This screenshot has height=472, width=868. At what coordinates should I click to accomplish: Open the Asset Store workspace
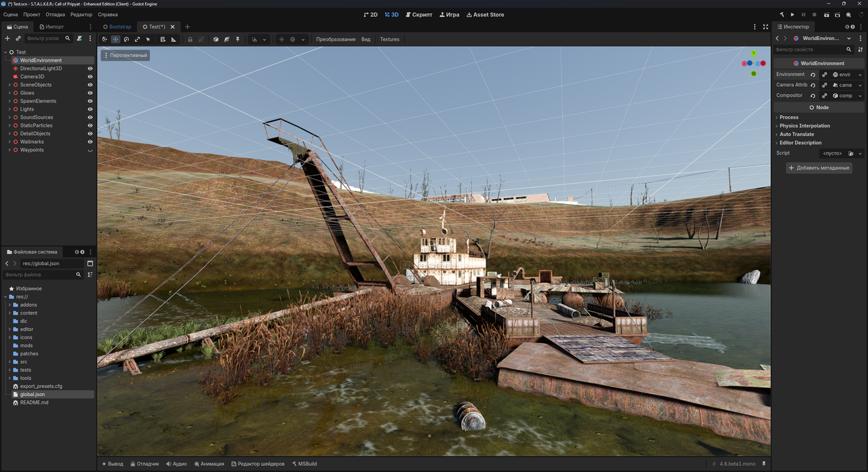[486, 14]
